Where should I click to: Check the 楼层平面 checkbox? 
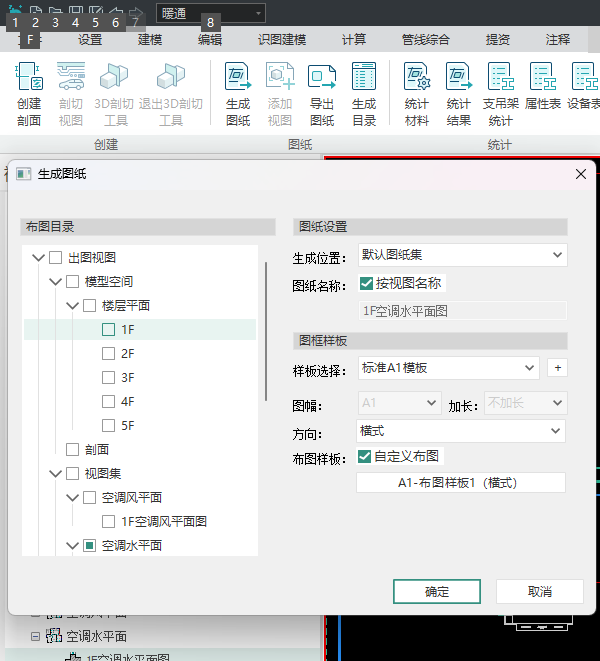(x=89, y=305)
